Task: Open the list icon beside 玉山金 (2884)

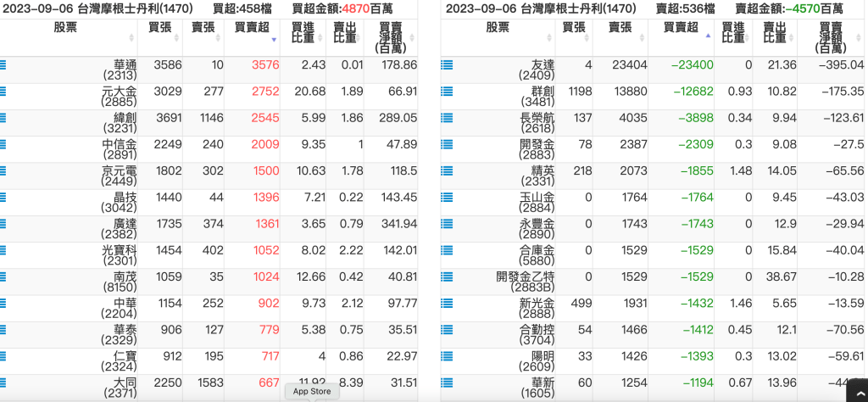Action: click(x=447, y=197)
